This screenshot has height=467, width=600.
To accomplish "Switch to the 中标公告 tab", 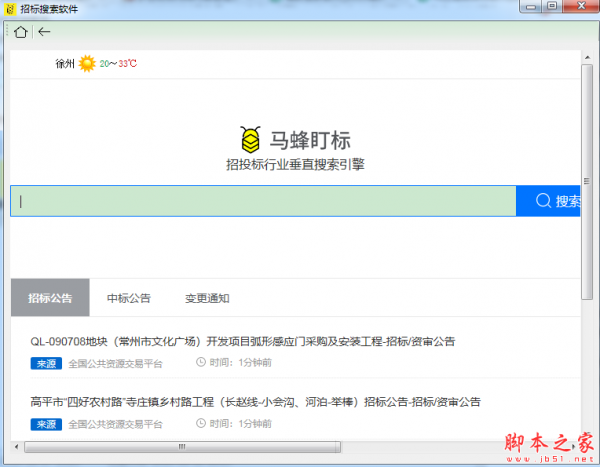I will 129,298.
